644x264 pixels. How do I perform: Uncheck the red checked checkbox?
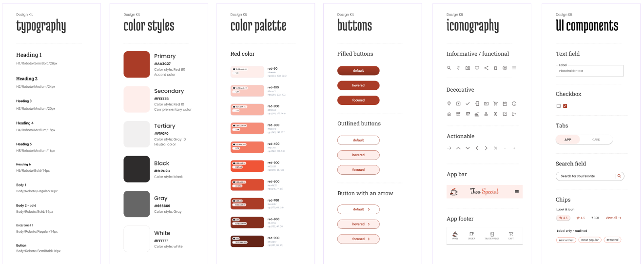565,106
